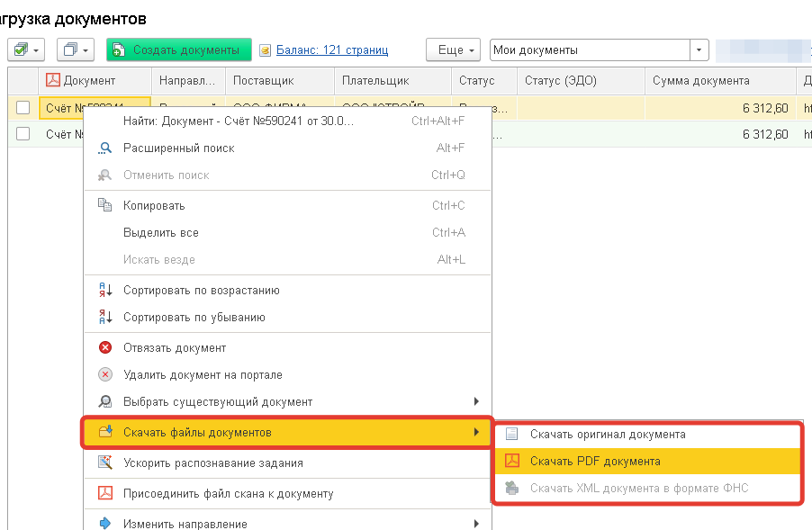This screenshot has width=812, height=530.
Task: Expand the Еще button menu
Action: [453, 50]
